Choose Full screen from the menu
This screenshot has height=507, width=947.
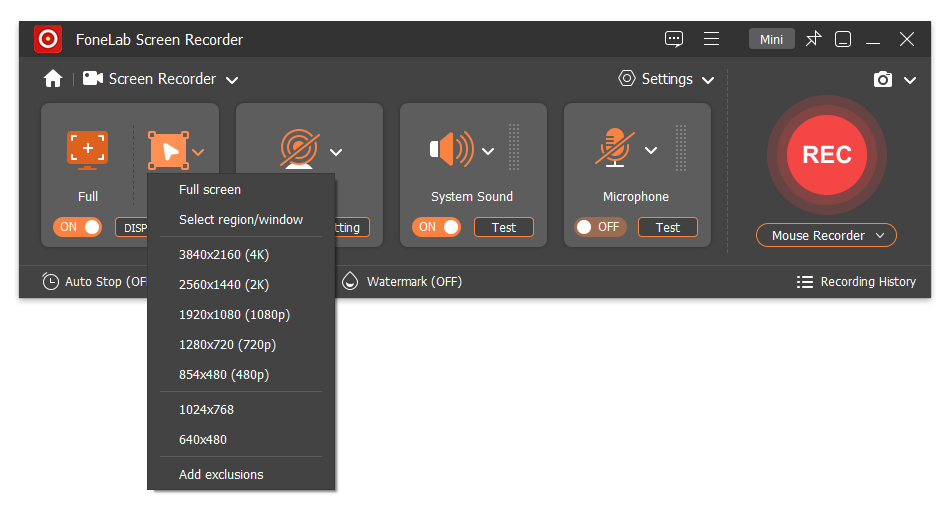point(241,190)
